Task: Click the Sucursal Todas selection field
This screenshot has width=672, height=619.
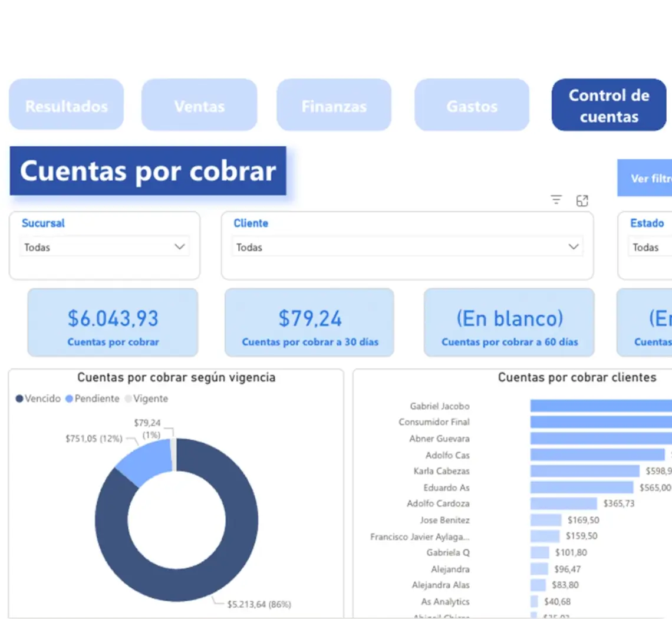Action: click(x=104, y=248)
